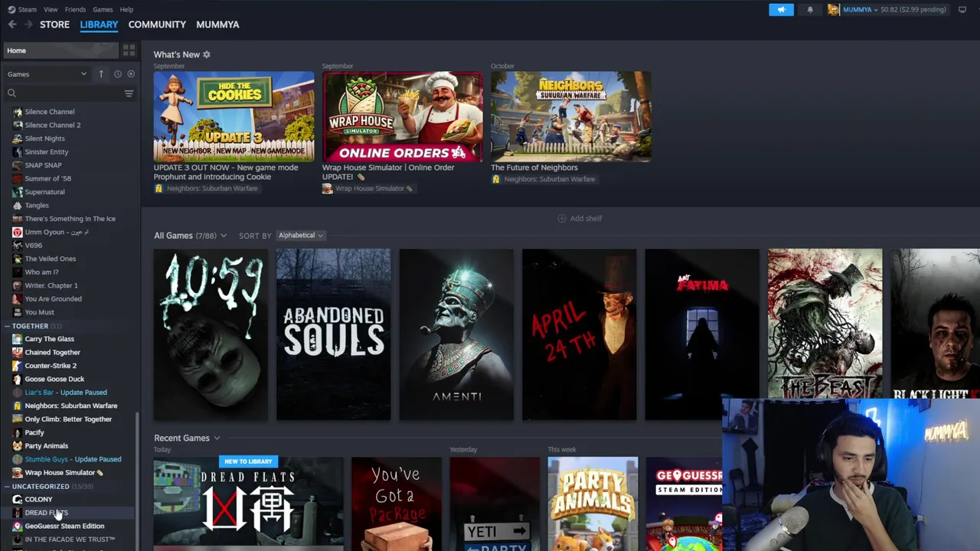Click the Add shelf plus icon
This screenshot has height=551, width=980.
click(561, 218)
